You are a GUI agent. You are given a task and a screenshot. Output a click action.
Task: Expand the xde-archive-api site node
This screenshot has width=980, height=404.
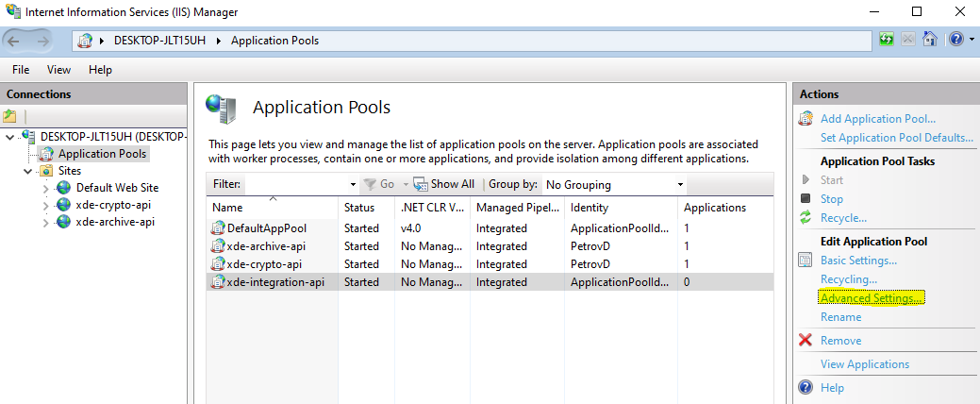point(45,222)
